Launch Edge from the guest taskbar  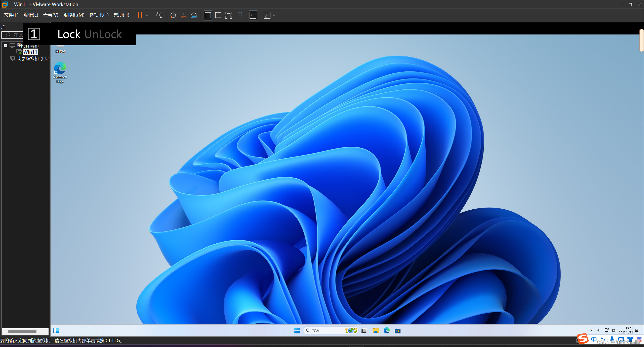point(386,331)
